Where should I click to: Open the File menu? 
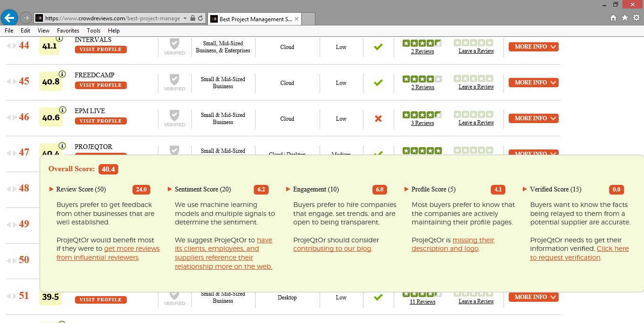coord(9,31)
